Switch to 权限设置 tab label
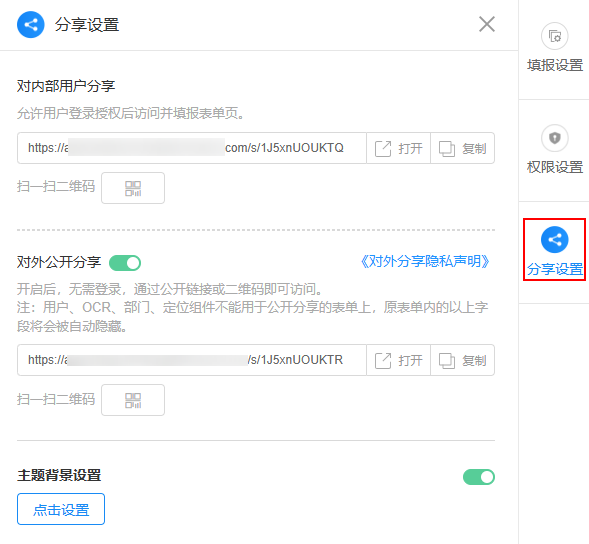The width and height of the screenshot is (589, 544). (555, 167)
